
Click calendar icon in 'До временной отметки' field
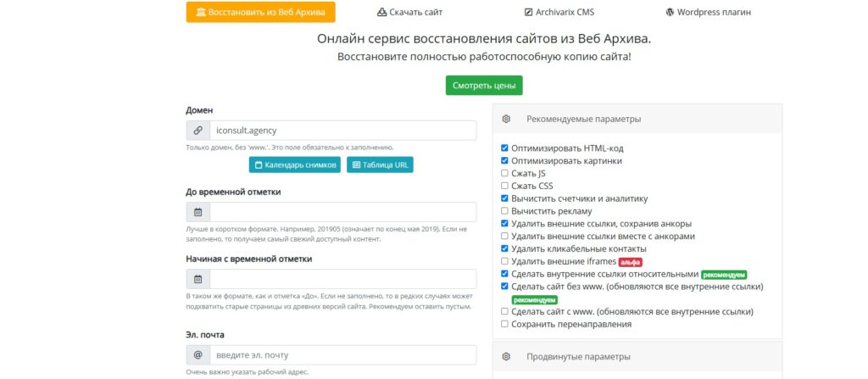click(x=198, y=212)
